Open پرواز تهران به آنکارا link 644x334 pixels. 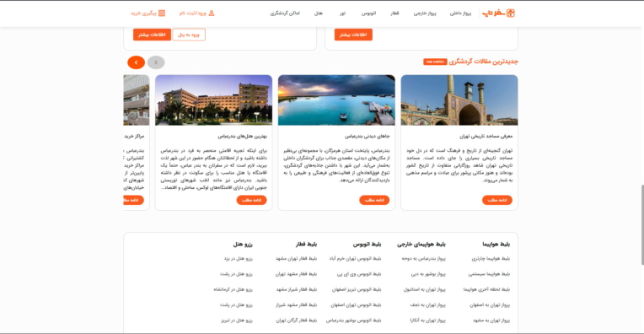[x=427, y=321]
